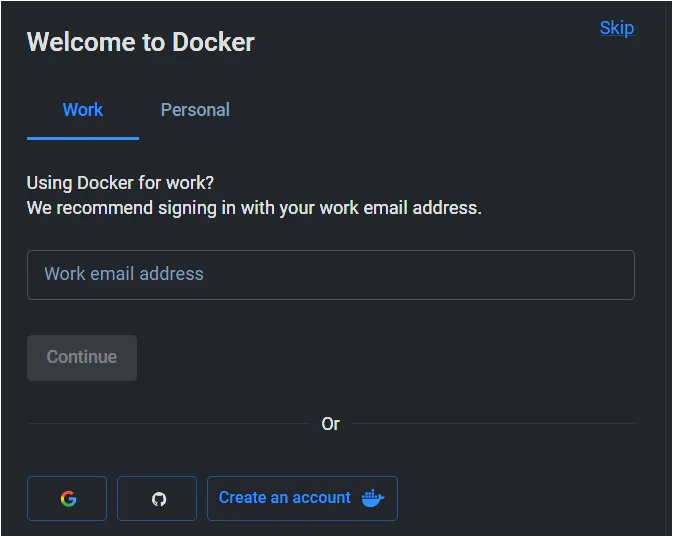Switch to the Work tab
This screenshot has width=673, height=537.
tap(83, 110)
